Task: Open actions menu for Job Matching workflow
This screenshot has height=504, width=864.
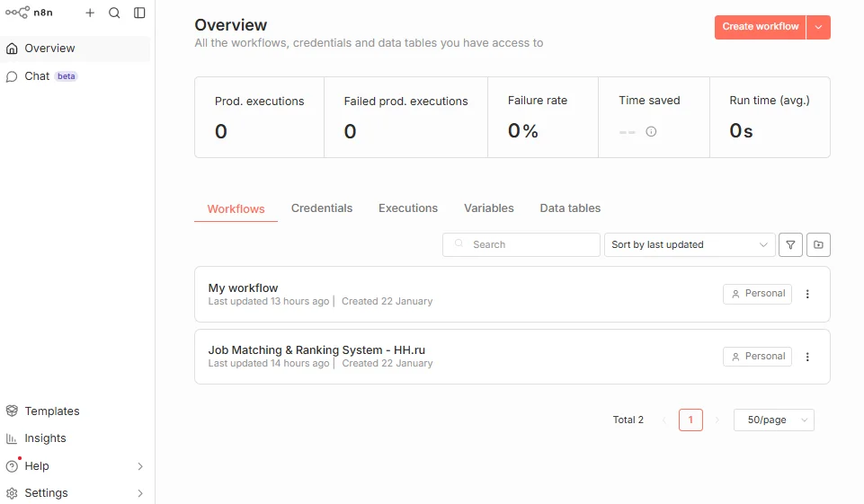Action: pos(807,357)
